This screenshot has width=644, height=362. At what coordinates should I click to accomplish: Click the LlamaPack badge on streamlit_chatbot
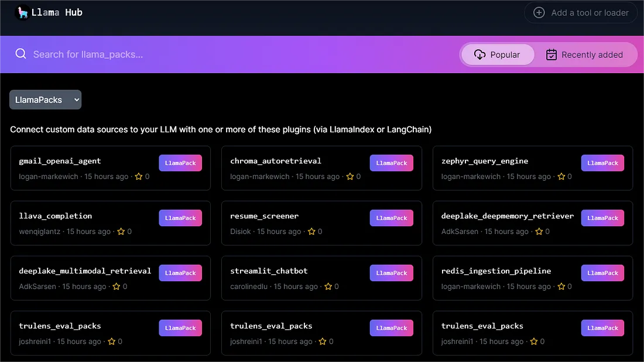point(392,273)
